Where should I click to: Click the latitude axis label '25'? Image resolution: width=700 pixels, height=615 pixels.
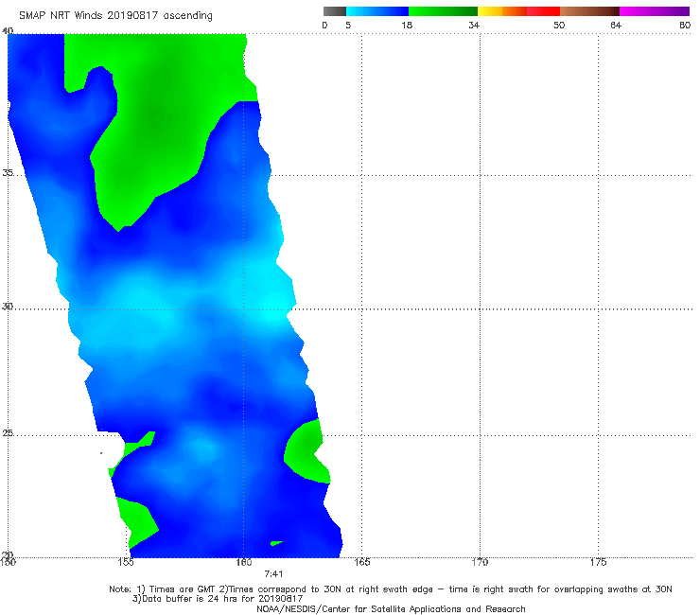coord(8,433)
